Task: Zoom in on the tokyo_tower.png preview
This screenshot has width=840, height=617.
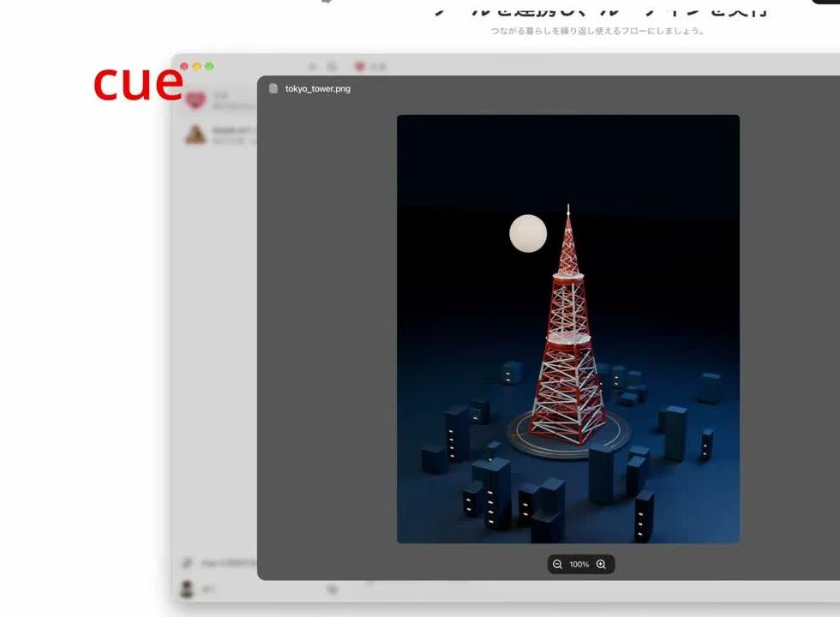Action: (x=601, y=564)
